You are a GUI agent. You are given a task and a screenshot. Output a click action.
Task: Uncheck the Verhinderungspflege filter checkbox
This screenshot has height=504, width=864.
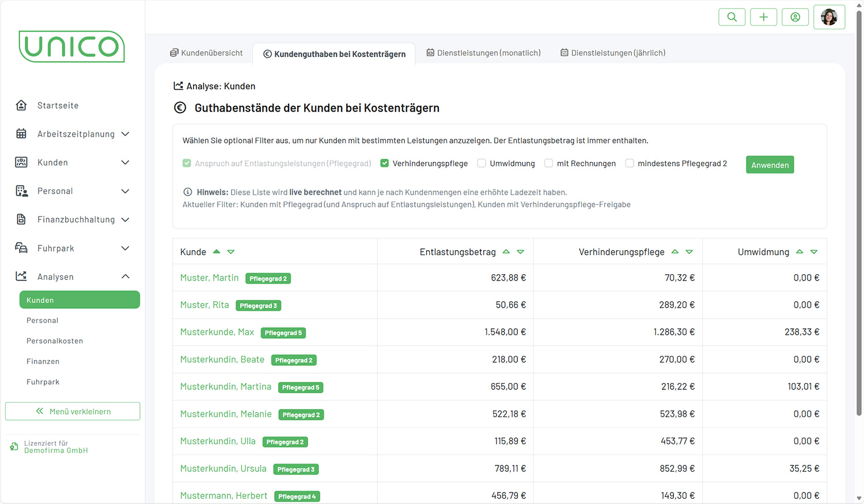click(x=385, y=164)
